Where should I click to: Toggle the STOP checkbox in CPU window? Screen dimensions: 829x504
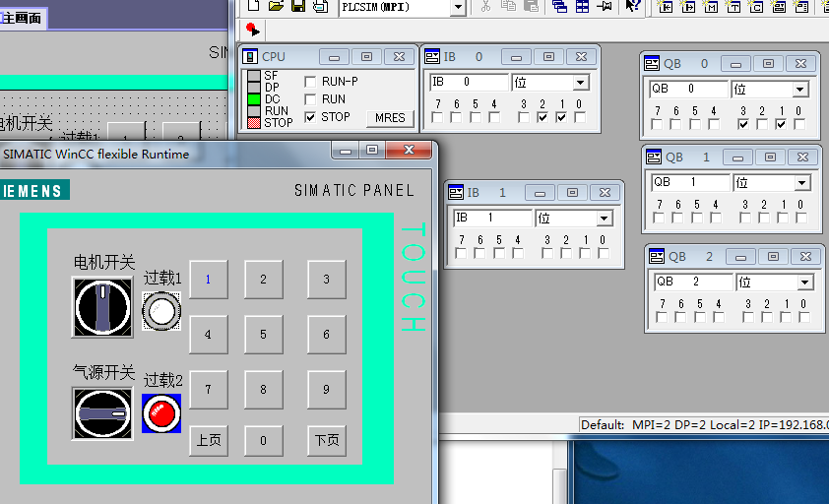[310, 117]
